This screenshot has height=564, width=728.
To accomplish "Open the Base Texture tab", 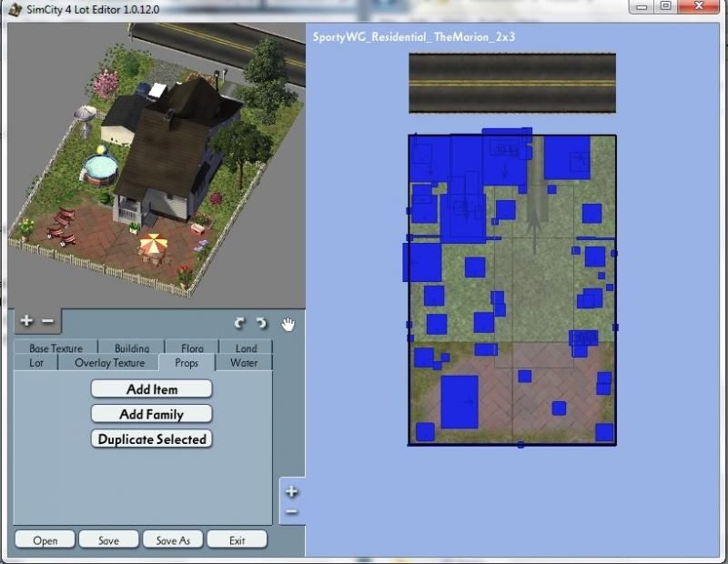I will coord(56,347).
